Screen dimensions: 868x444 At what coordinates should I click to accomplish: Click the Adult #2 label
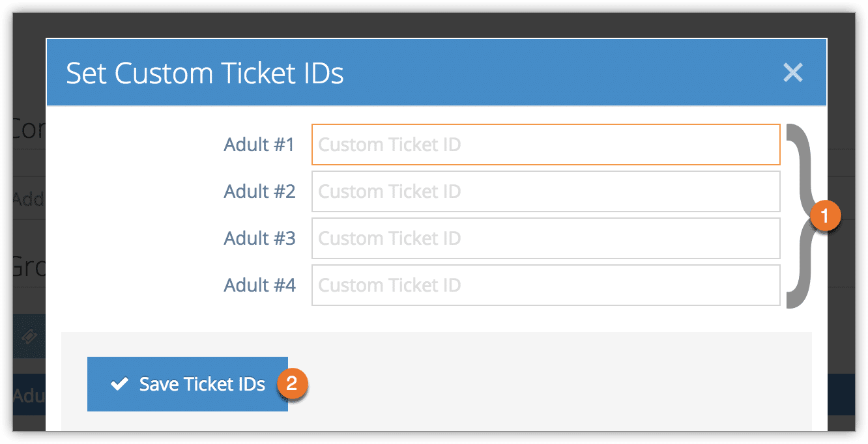pos(259,191)
